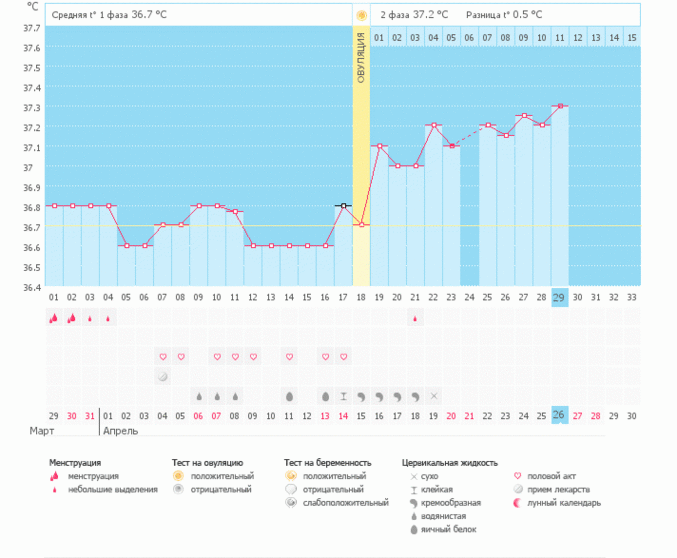Click the лунный календарь legend icon
Viewport: 677px width, 558px height.
[517, 503]
